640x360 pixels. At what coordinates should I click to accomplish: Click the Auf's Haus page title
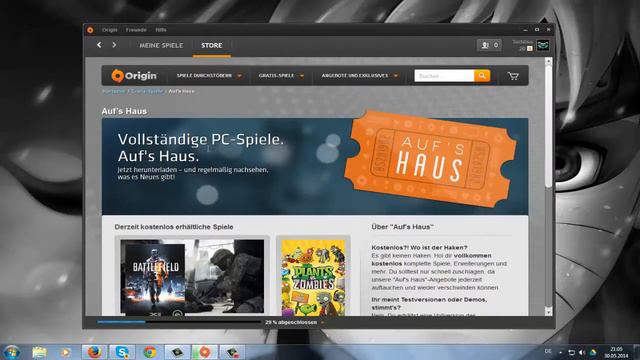(x=124, y=111)
